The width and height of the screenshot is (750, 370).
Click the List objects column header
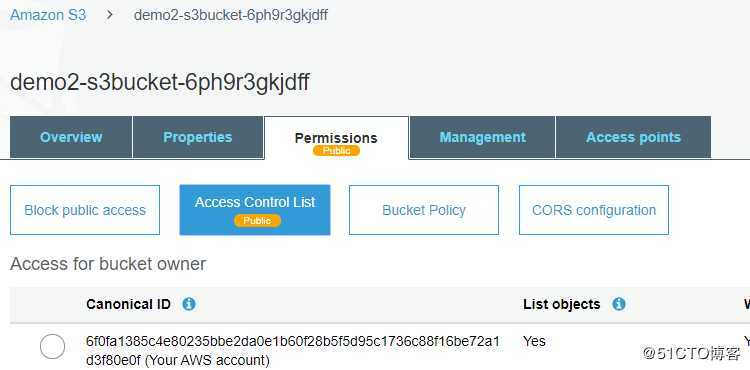click(x=562, y=304)
